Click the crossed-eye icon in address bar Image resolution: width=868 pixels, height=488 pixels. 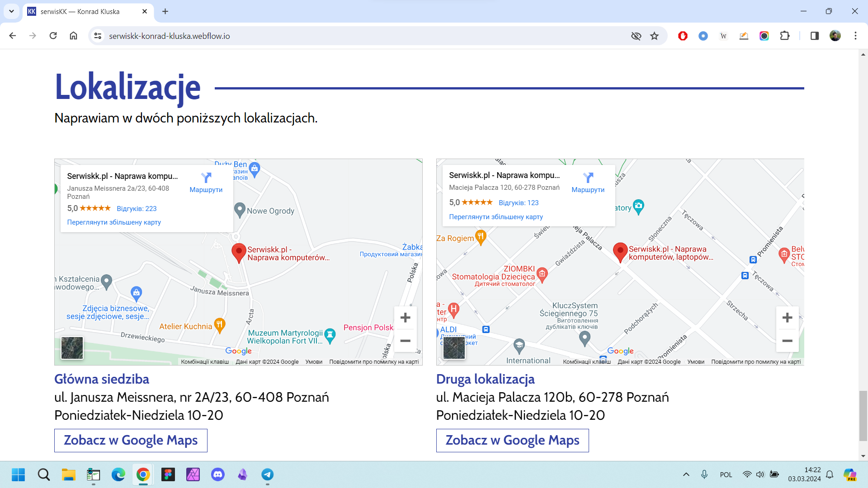636,36
